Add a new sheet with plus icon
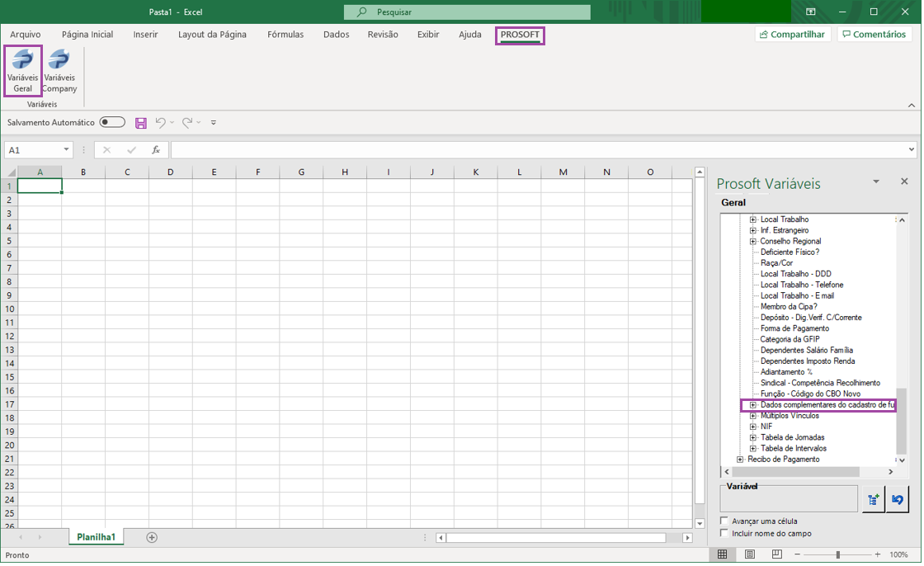This screenshot has width=924, height=566. tap(152, 537)
